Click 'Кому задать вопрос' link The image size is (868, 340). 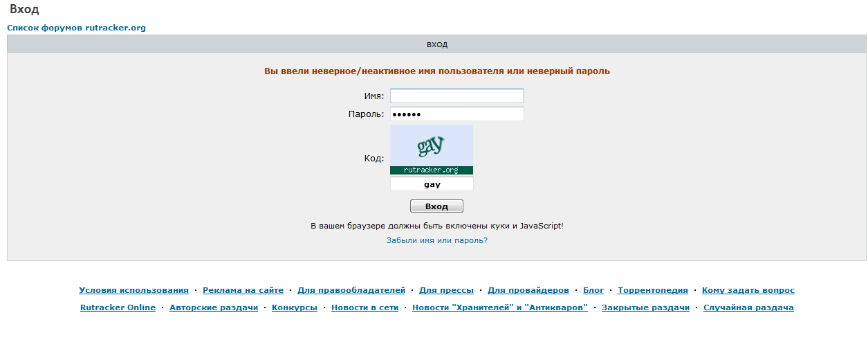pyautogui.click(x=748, y=290)
